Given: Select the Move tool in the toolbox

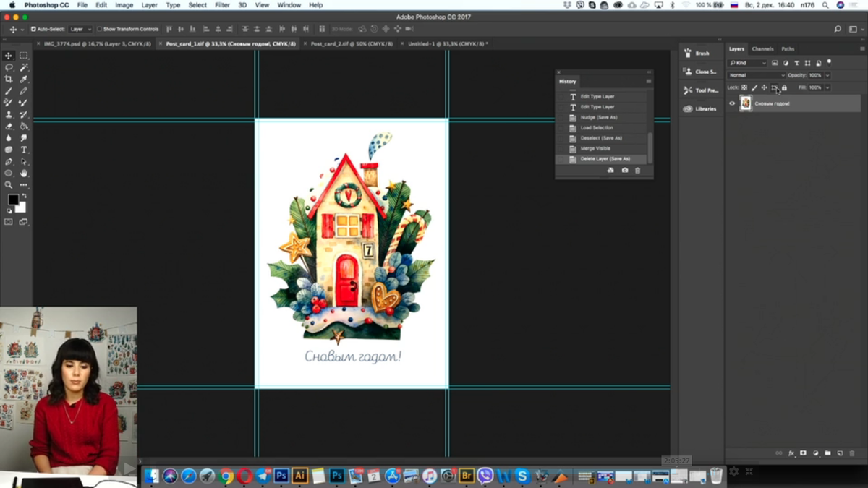Looking at the screenshot, I should tap(9, 56).
